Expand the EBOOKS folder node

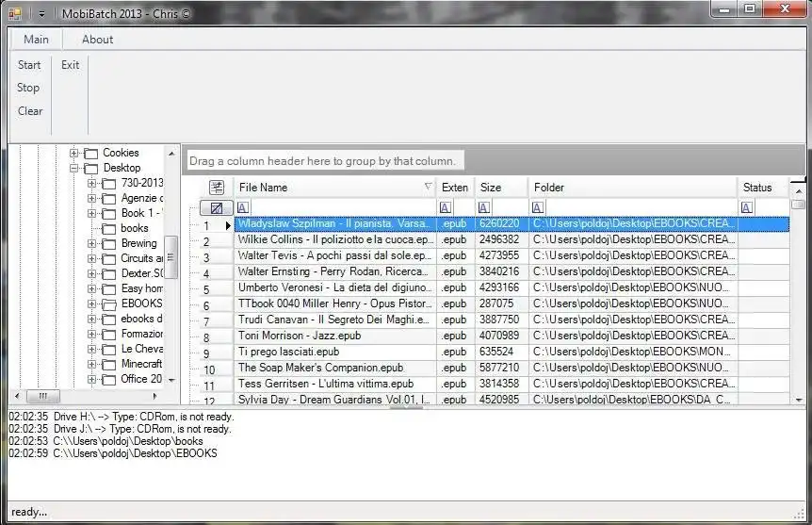[91, 304]
